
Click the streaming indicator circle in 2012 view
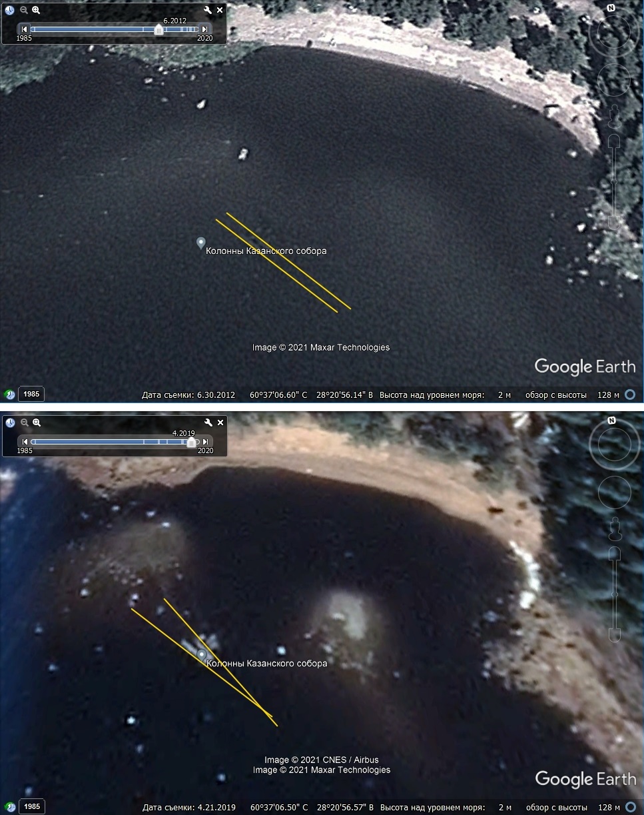point(630,395)
